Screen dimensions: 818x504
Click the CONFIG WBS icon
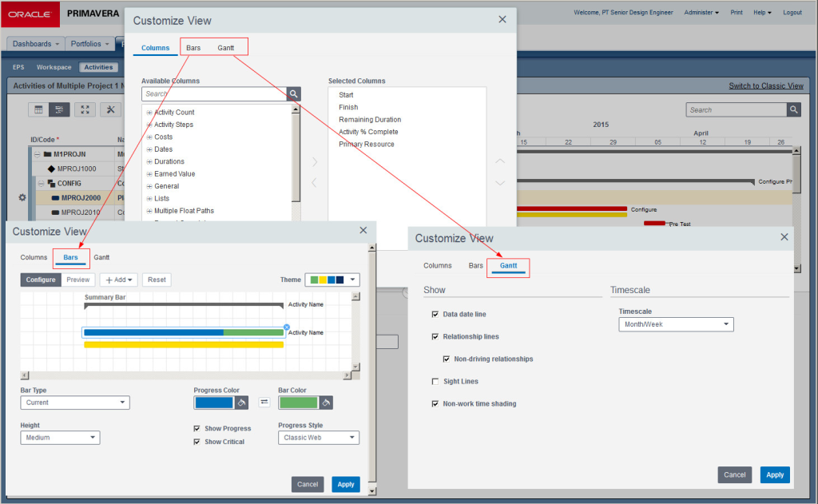pos(52,183)
